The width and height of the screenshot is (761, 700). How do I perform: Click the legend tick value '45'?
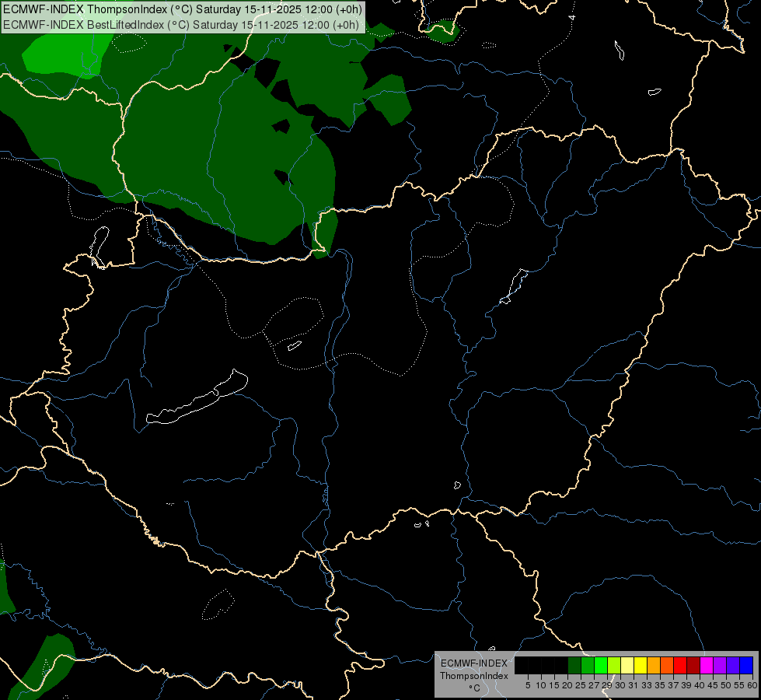713,685
